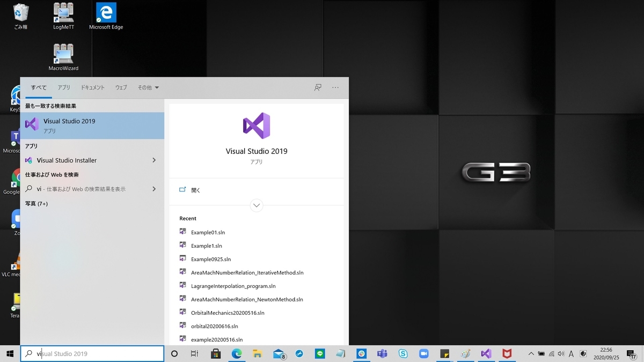Image resolution: width=644 pixels, height=362 pixels.
Task: Open search panel options ellipsis
Action: pyautogui.click(x=335, y=87)
